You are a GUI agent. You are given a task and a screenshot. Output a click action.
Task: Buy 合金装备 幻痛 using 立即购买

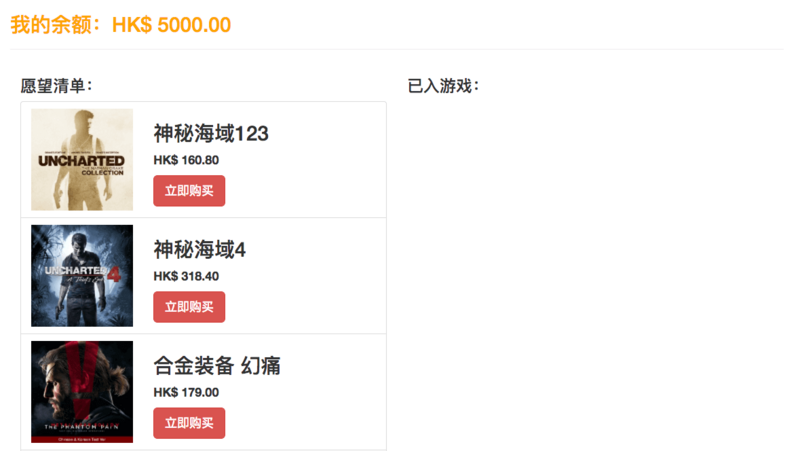click(x=189, y=423)
